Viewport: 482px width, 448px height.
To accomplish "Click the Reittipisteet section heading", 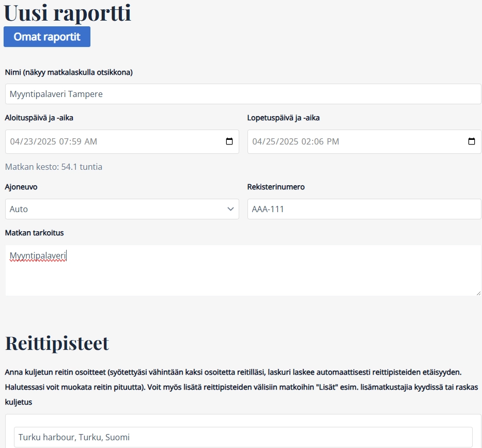I will point(57,343).
